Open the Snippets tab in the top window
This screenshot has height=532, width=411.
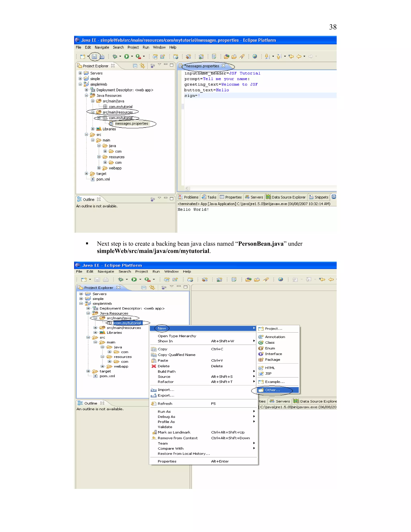tap(319, 197)
